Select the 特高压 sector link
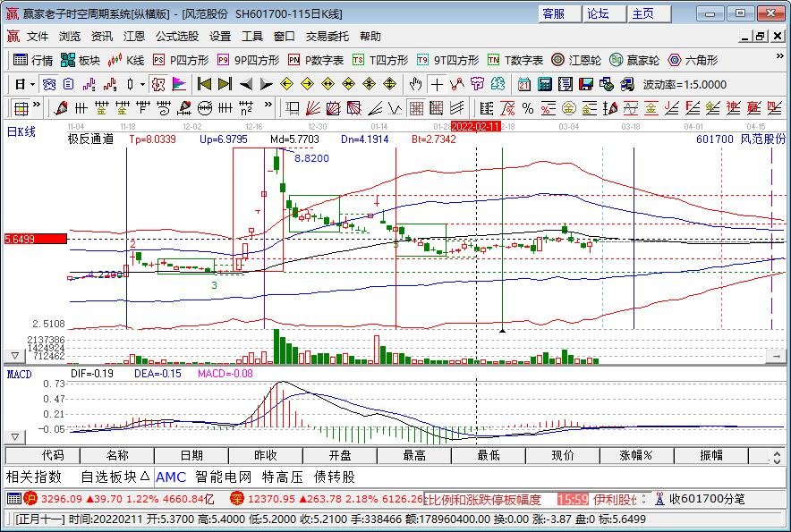This screenshot has width=791, height=532. [283, 477]
